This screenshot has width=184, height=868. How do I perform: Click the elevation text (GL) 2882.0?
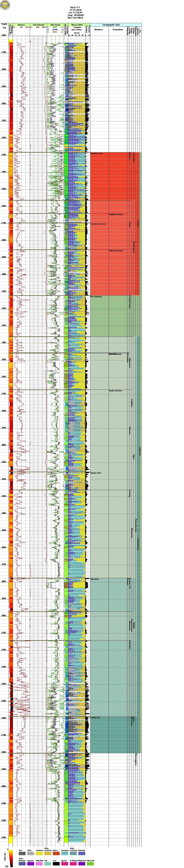(x=78, y=18)
